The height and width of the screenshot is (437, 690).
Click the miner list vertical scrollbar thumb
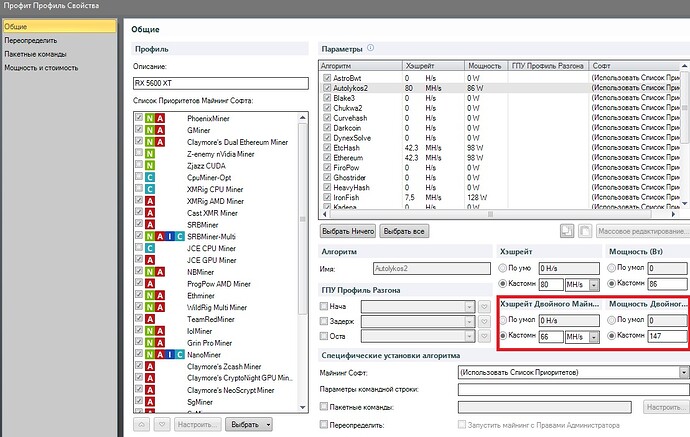point(302,219)
